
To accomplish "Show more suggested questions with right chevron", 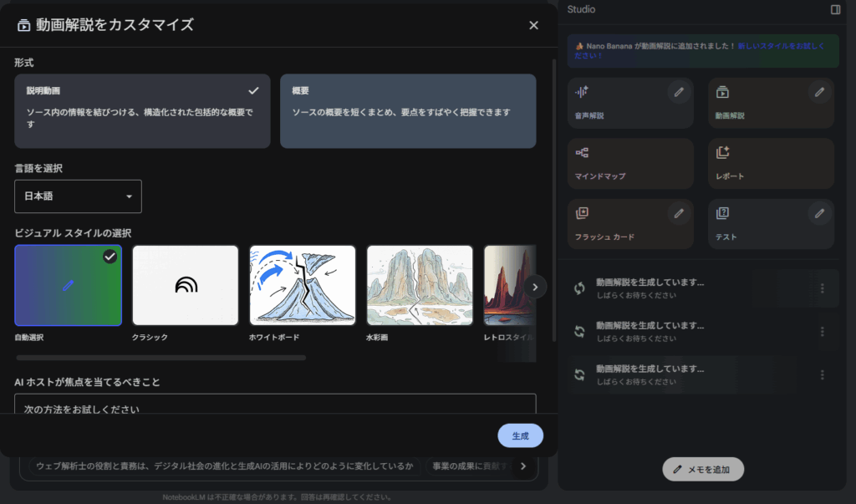I will (x=523, y=466).
